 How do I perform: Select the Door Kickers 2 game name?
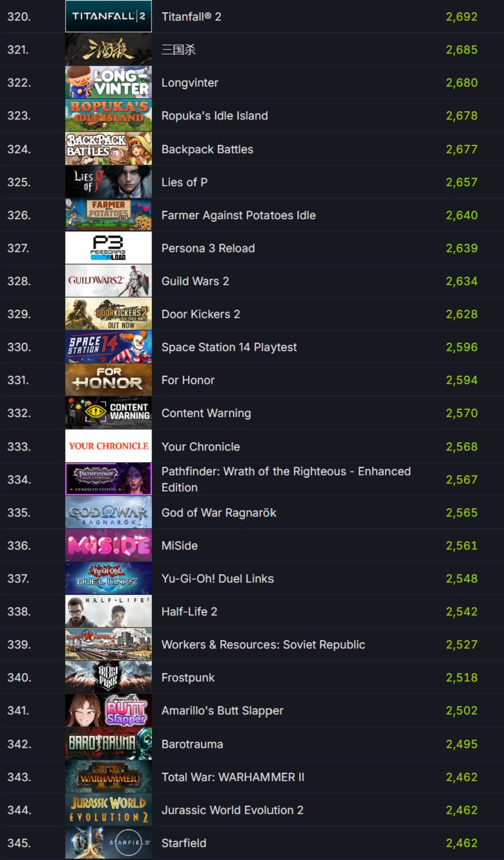point(200,314)
